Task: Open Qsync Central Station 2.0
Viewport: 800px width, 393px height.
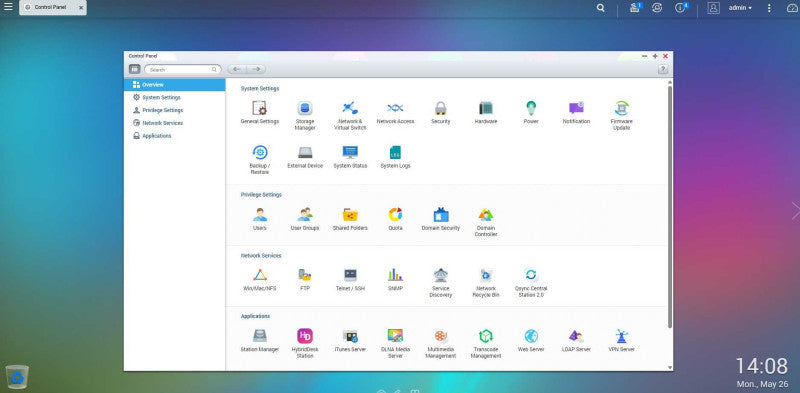Action: coord(531,283)
